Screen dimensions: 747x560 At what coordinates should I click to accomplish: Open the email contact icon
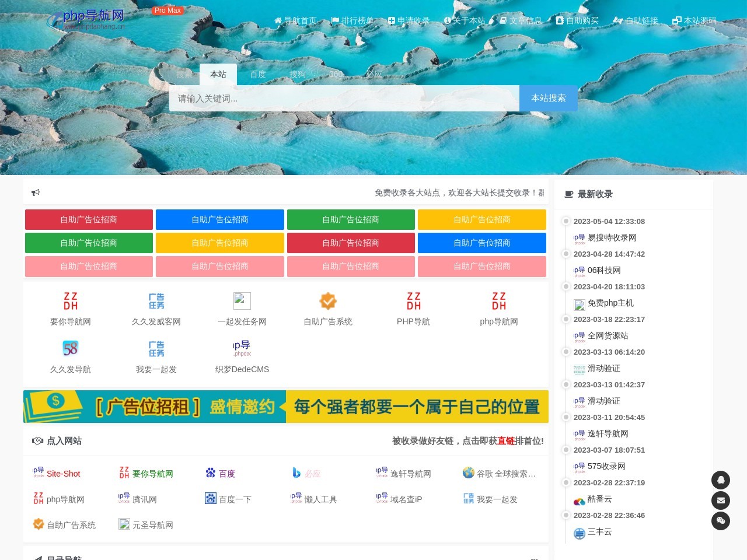pyautogui.click(x=721, y=501)
